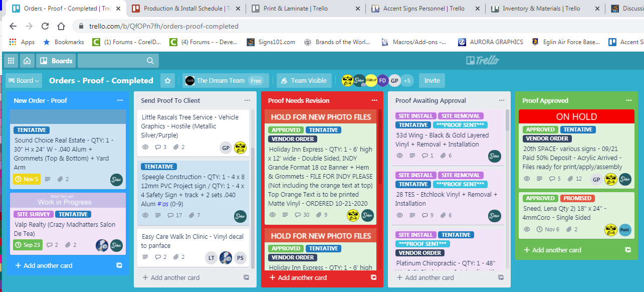Image resolution: width=644 pixels, height=292 pixels.
Task: Add another card to Proof Awaiting Approval
Action: pyautogui.click(x=425, y=277)
